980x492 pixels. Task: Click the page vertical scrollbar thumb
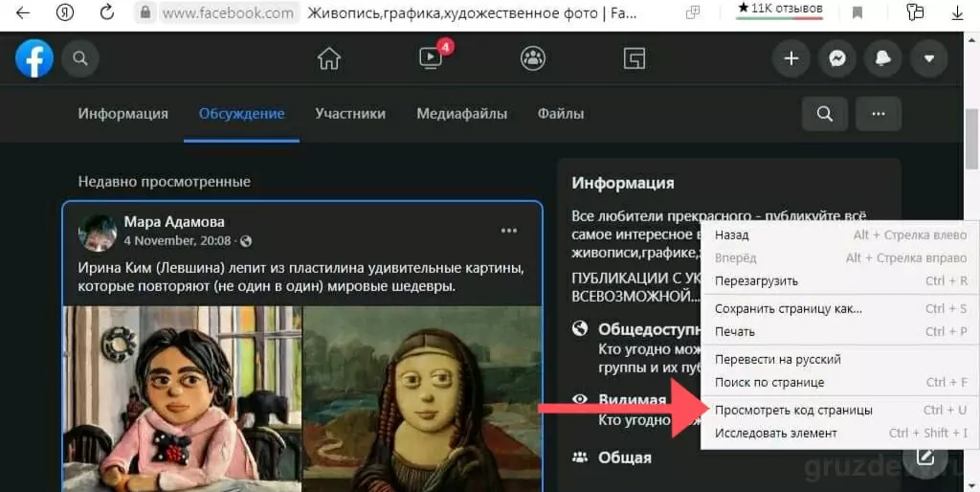[x=971, y=138]
